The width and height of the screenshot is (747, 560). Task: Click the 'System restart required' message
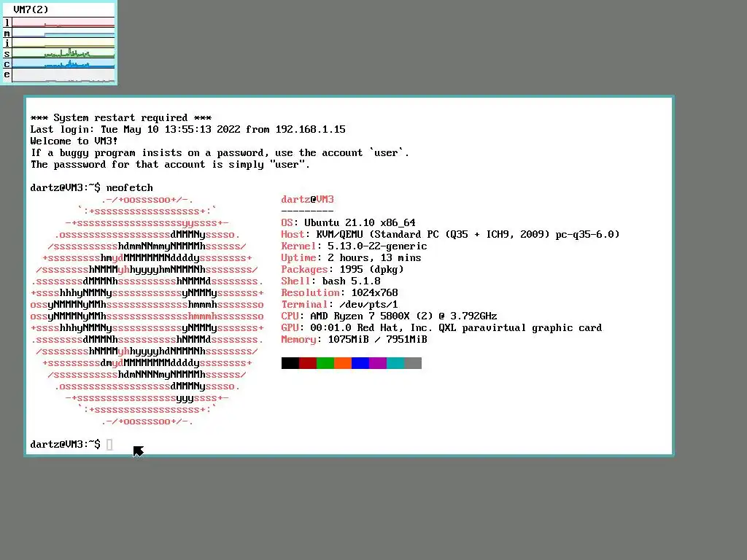pyautogui.click(x=121, y=117)
